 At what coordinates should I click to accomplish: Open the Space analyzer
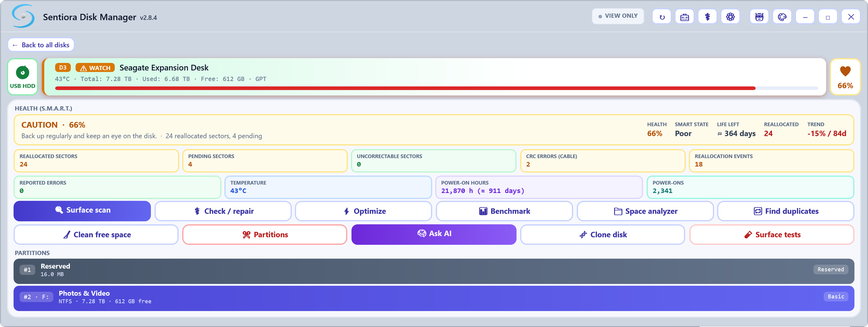pos(645,211)
